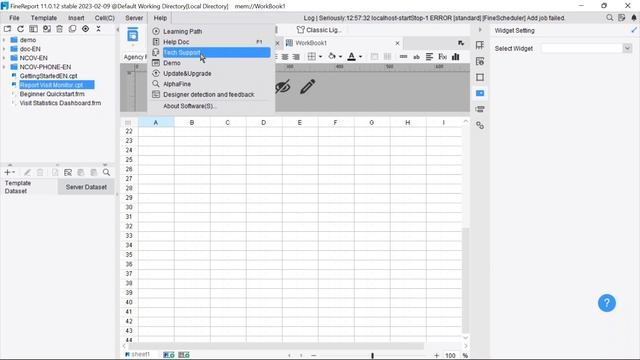Close the WorkBook1 tab
Image resolution: width=640 pixels, height=360 pixels.
[397, 43]
